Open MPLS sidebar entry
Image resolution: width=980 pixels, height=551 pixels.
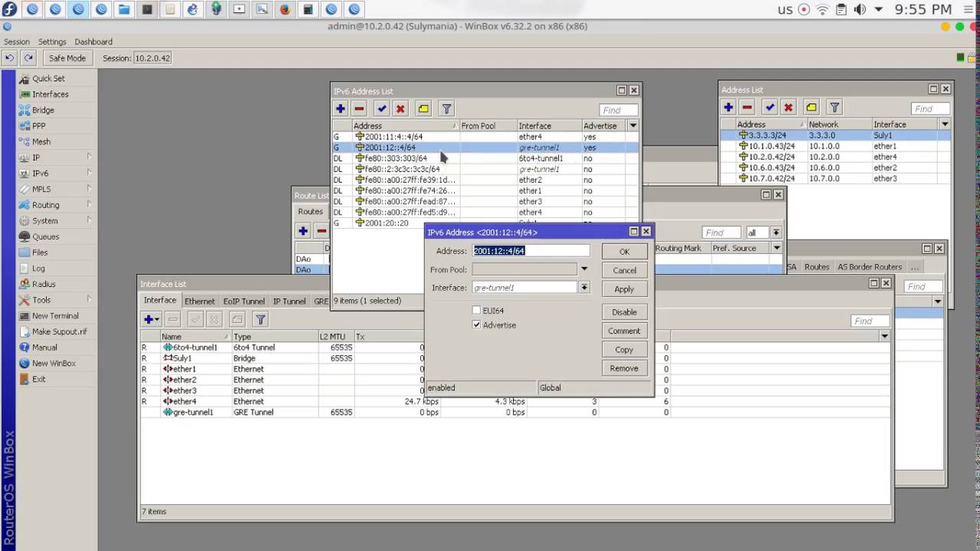(x=41, y=189)
